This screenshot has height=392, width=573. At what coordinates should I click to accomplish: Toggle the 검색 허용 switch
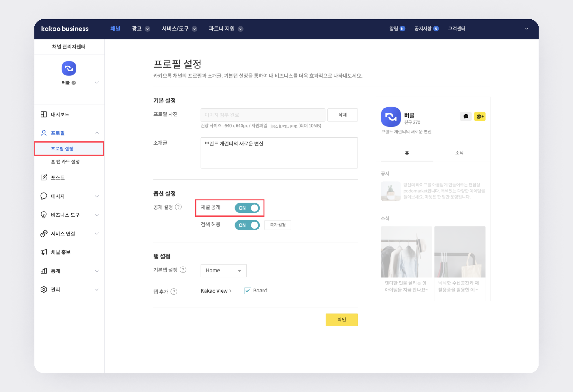tap(247, 225)
